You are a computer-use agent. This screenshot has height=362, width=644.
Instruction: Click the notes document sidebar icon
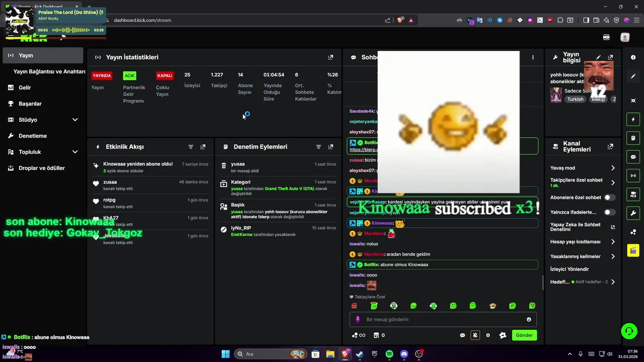click(x=633, y=138)
